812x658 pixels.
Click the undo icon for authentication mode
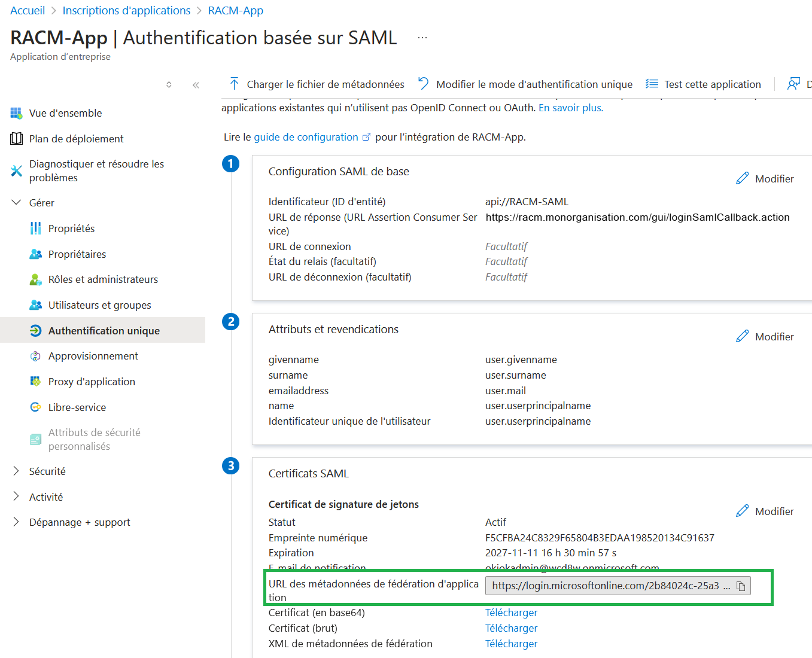click(x=424, y=84)
